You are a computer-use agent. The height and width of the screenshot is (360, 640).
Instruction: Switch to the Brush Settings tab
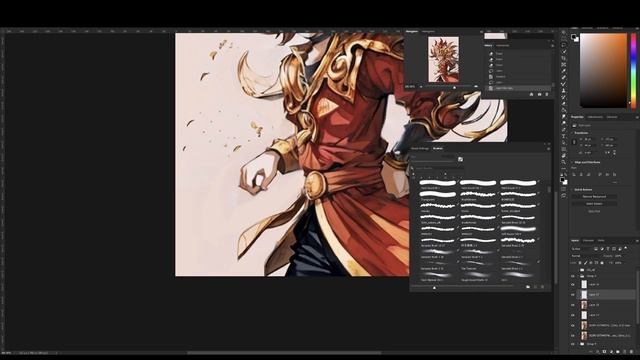coord(420,149)
